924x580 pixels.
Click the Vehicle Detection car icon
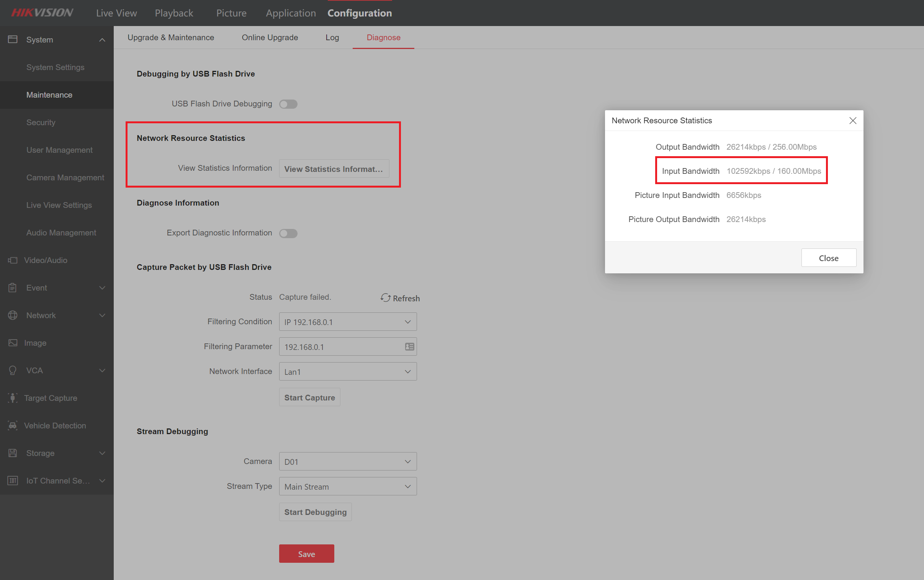(x=13, y=425)
